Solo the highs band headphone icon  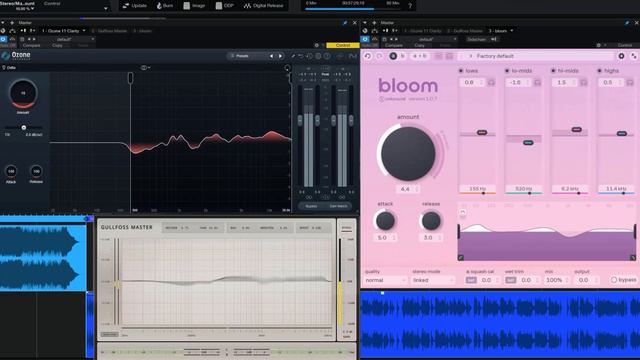coord(630,82)
